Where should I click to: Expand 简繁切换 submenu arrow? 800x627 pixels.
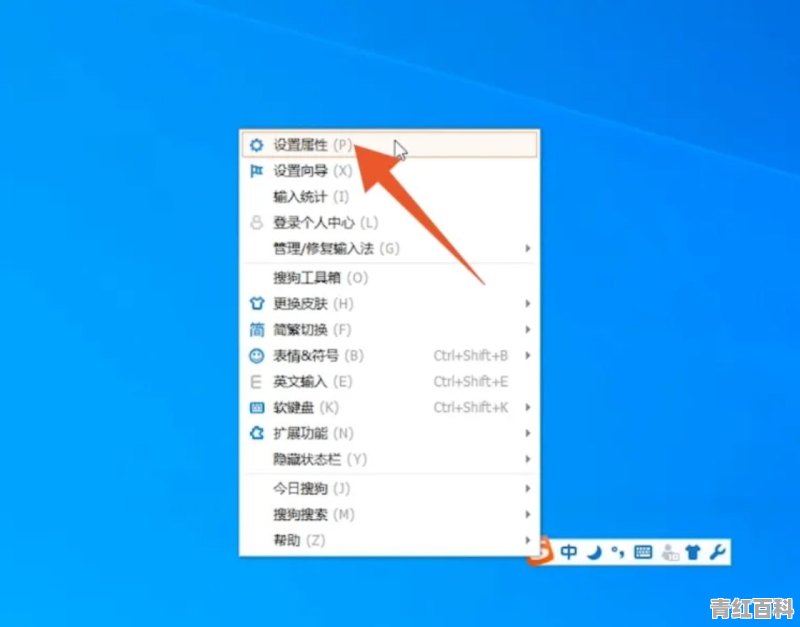528,330
